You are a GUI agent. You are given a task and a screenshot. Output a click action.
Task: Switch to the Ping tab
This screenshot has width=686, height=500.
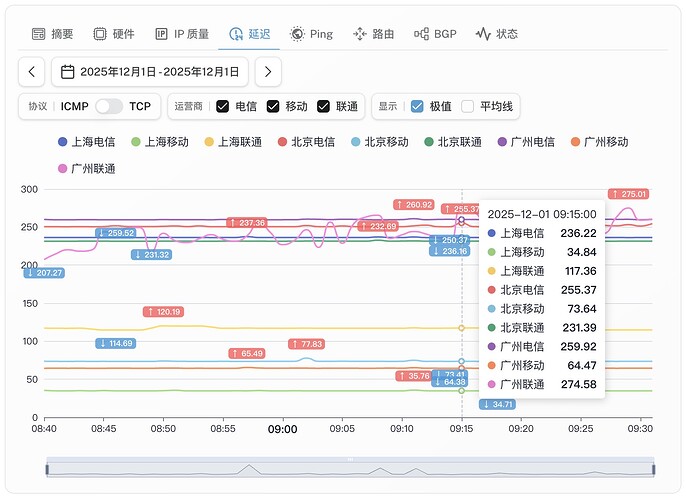pos(311,34)
